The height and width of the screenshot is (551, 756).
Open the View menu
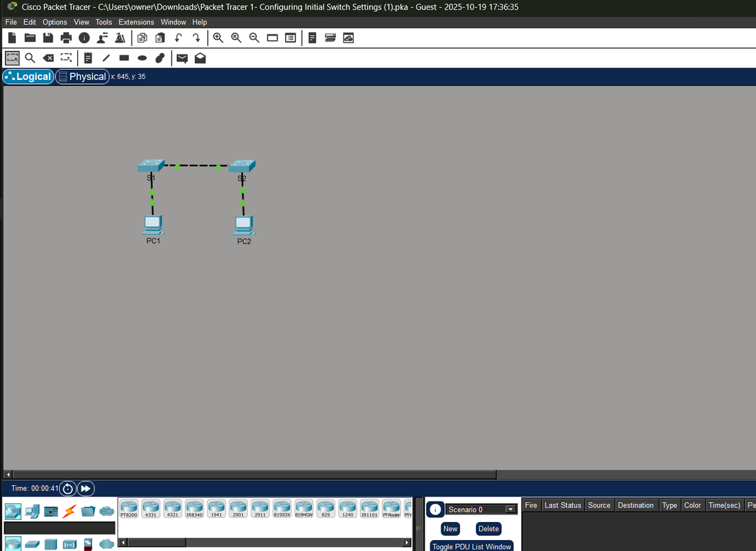coord(81,22)
